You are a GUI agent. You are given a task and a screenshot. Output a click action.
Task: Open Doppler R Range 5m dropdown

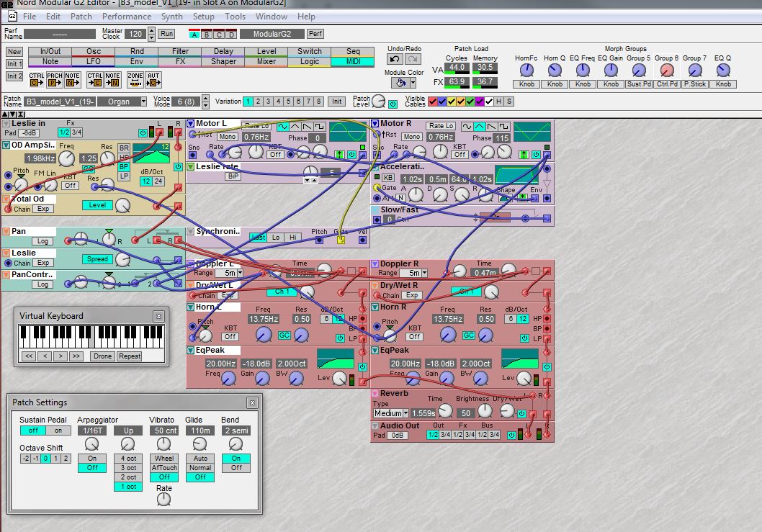tap(424, 273)
